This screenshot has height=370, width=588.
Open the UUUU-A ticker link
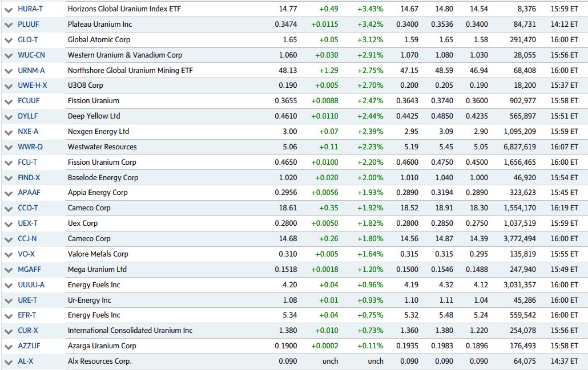tap(31, 284)
